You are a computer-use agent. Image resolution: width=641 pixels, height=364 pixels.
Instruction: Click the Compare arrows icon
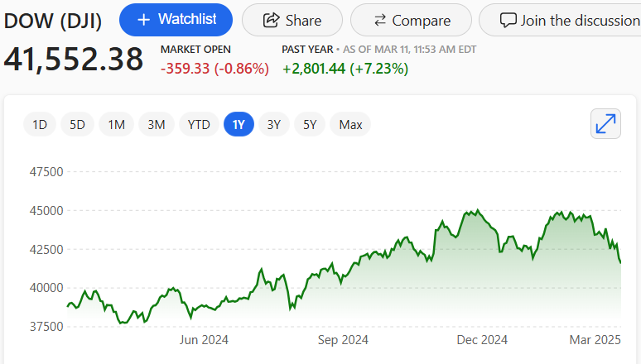pyautogui.click(x=380, y=20)
